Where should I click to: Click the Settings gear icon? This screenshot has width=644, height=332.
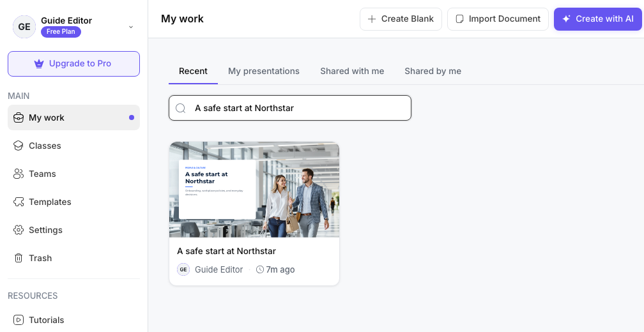click(x=19, y=230)
